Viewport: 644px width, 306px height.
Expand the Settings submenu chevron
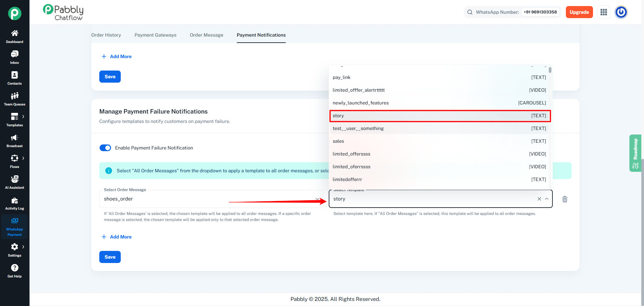click(23, 247)
